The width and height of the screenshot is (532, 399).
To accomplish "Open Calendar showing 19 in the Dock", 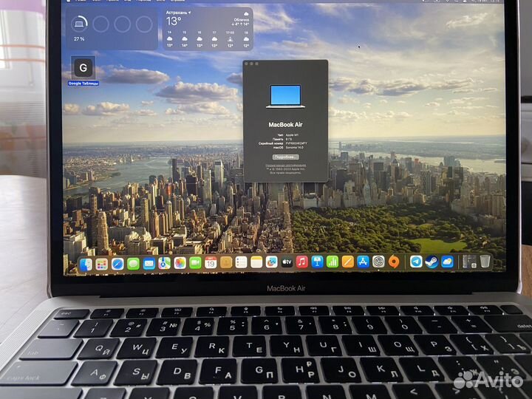I will tap(211, 262).
